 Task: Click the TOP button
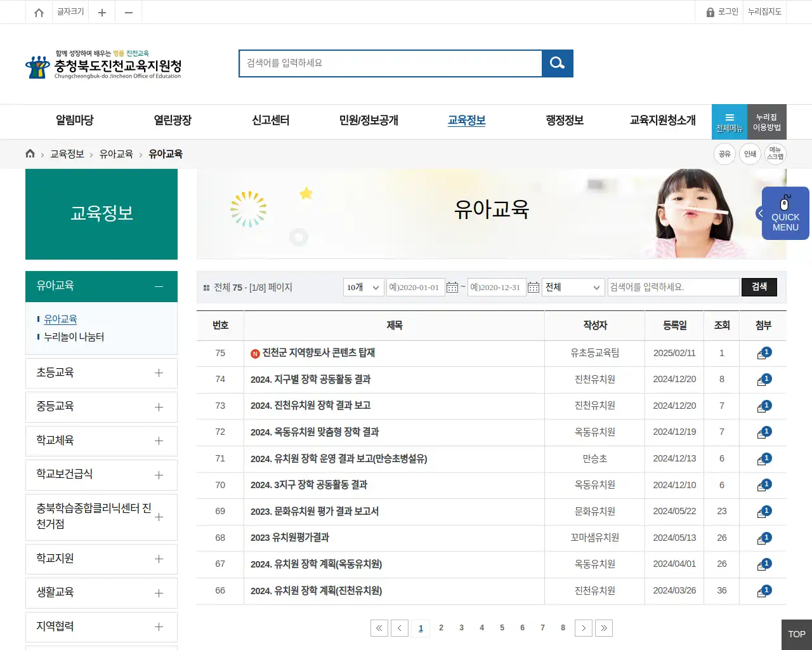(x=797, y=635)
